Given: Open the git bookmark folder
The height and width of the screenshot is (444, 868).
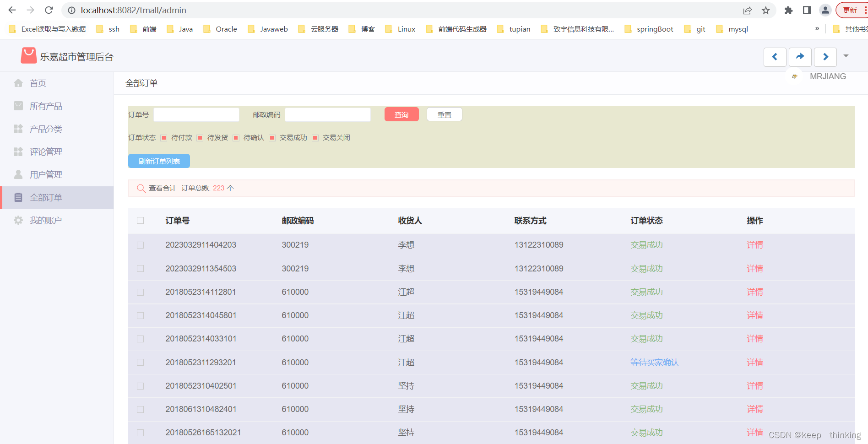Looking at the screenshot, I should pos(694,29).
